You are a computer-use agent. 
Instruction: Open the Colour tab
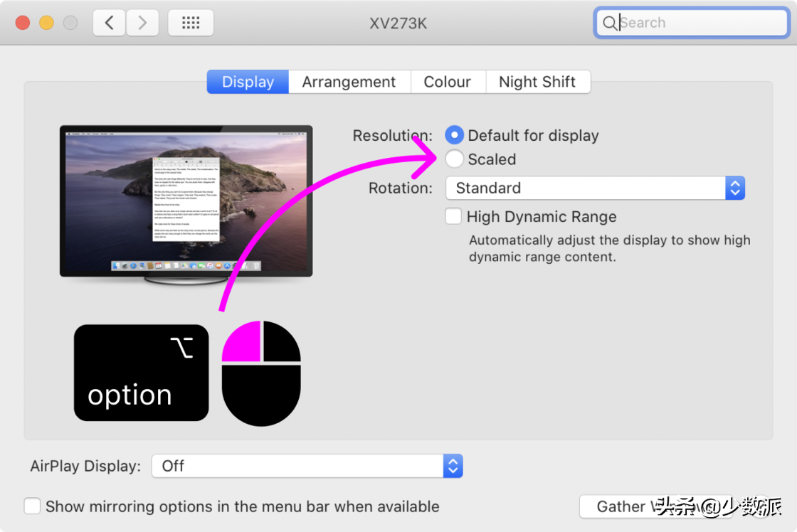(448, 82)
